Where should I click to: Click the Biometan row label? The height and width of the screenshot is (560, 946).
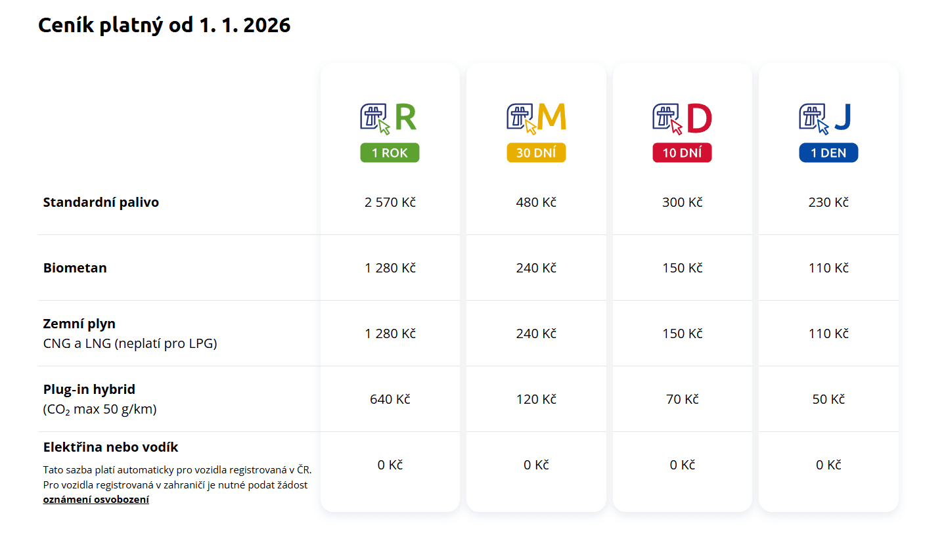click(75, 268)
